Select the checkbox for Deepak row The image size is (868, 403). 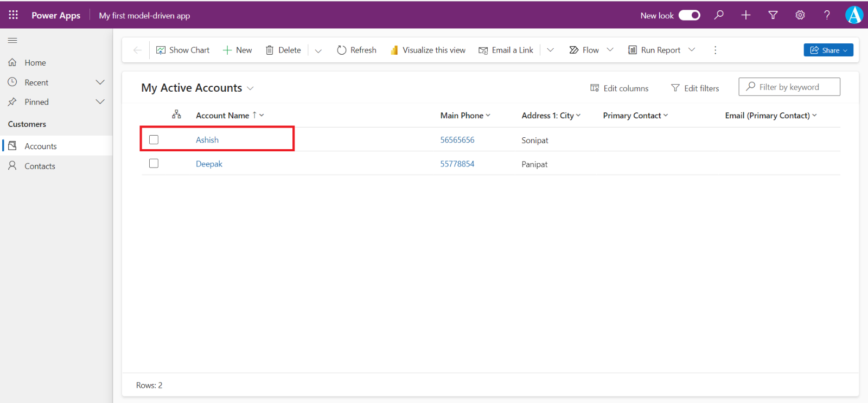[154, 163]
